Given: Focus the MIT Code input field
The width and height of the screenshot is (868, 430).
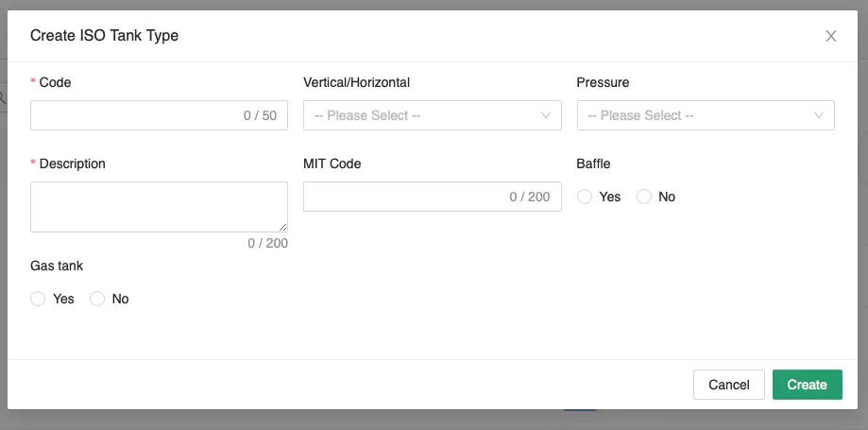Looking at the screenshot, I should click(406, 197).
